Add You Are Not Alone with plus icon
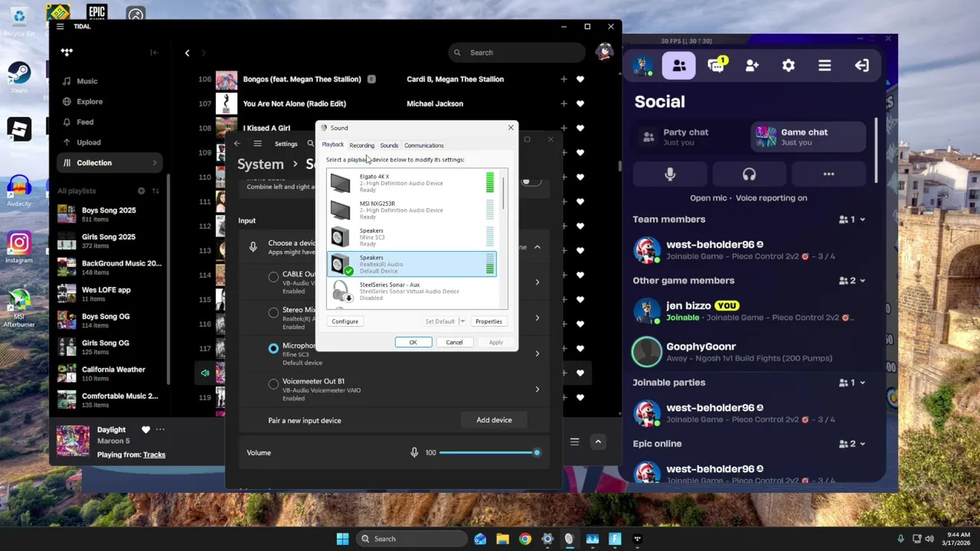The image size is (980, 551). [x=563, y=103]
